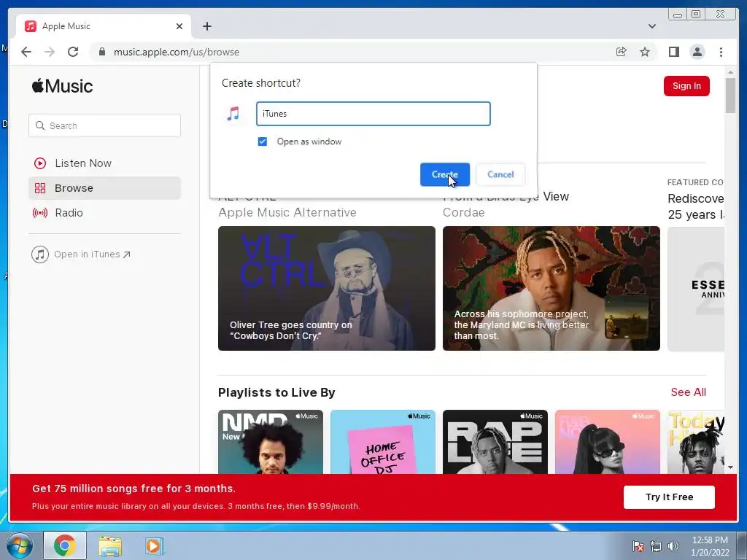Image resolution: width=747 pixels, height=560 pixels.
Task: Open Radio in the sidebar
Action: click(x=104, y=213)
